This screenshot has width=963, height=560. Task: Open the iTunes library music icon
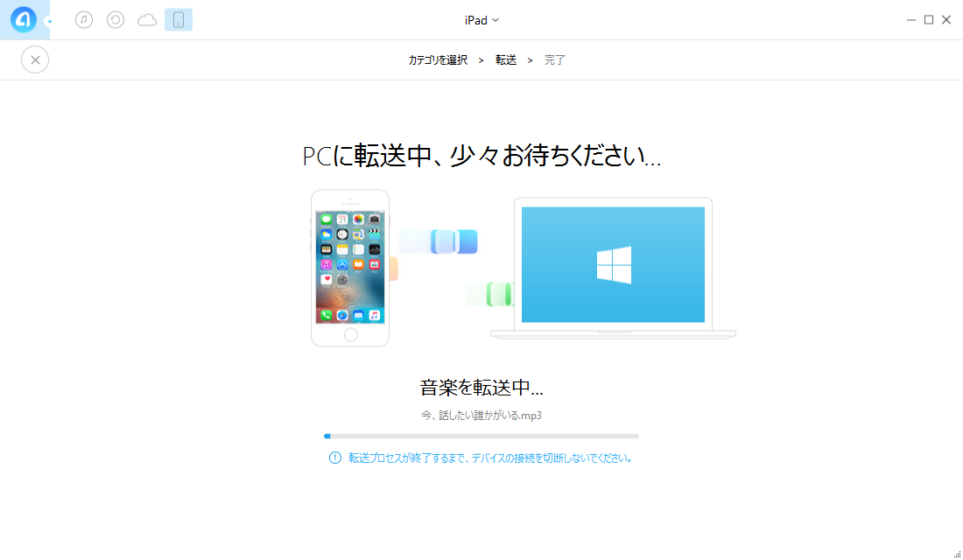point(84,19)
